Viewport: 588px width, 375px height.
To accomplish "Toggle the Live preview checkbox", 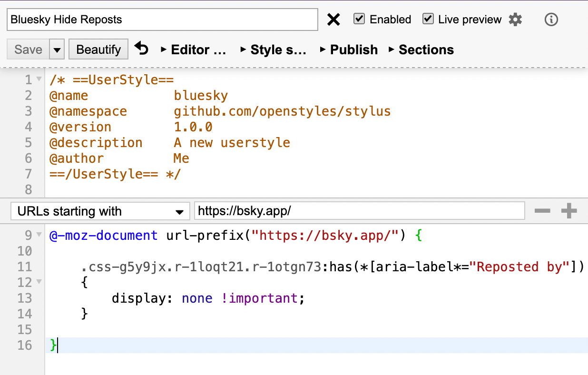I will pos(428,19).
